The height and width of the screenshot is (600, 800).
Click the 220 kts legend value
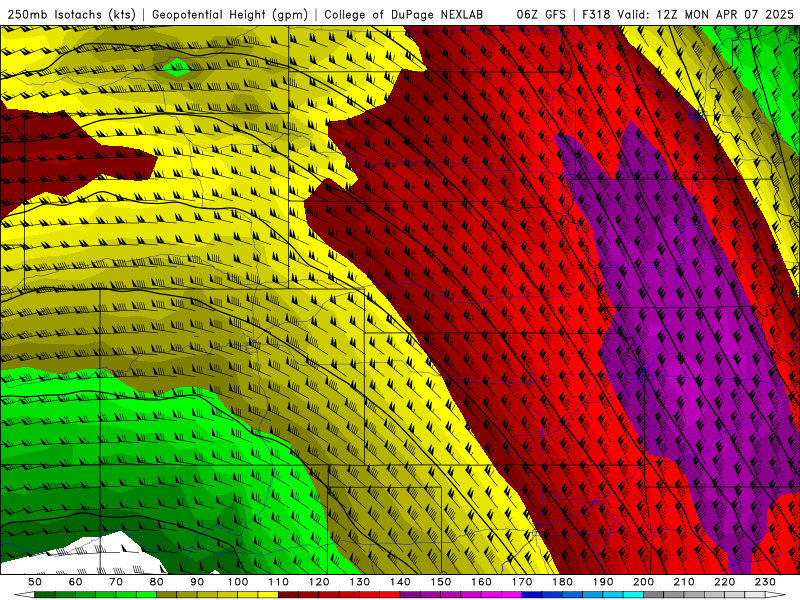pos(724,582)
